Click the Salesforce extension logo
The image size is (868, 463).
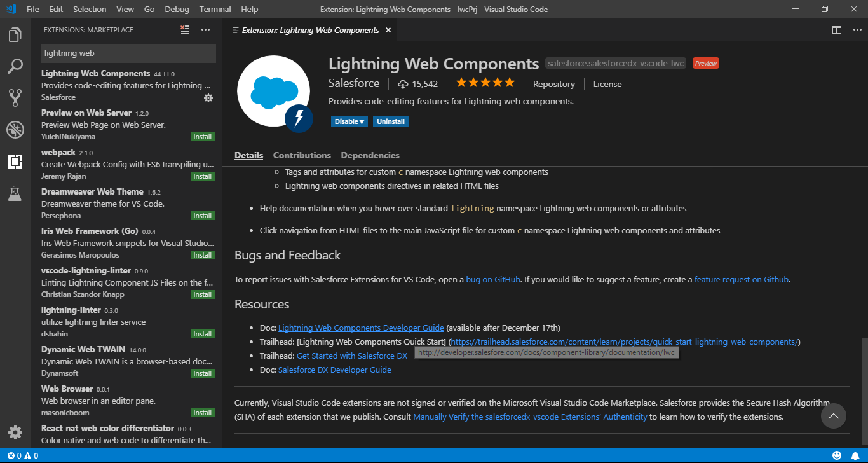tap(275, 93)
